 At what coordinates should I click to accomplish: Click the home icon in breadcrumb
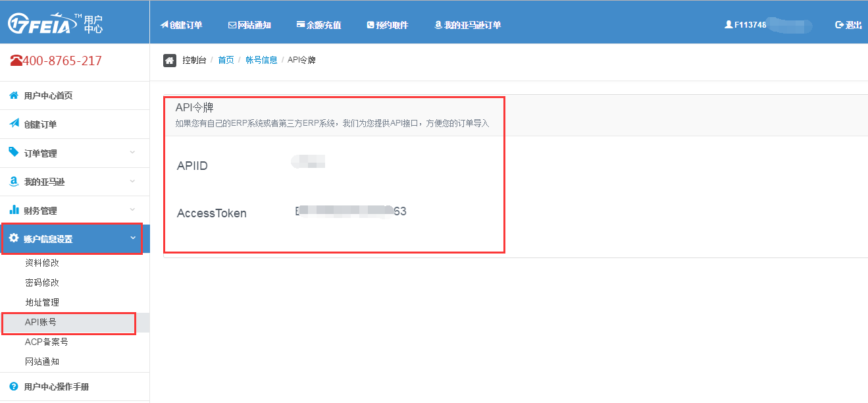[170, 61]
